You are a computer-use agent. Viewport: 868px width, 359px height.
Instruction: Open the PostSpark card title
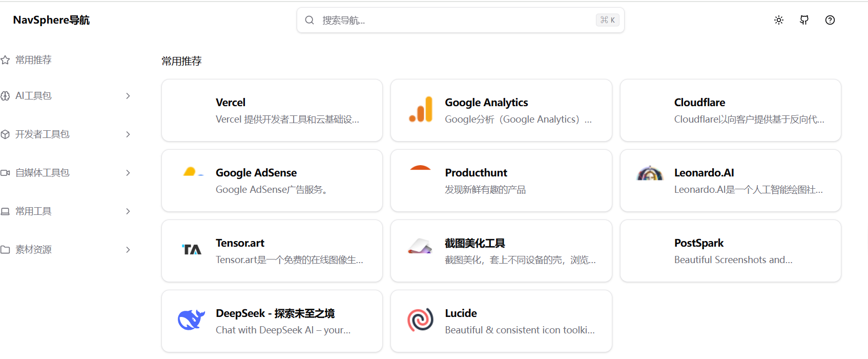[699, 243]
